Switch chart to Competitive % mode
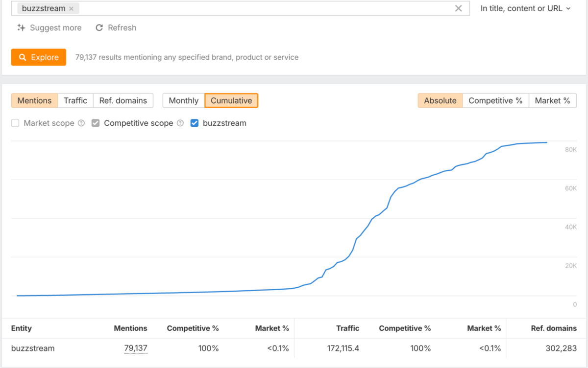 coord(495,101)
